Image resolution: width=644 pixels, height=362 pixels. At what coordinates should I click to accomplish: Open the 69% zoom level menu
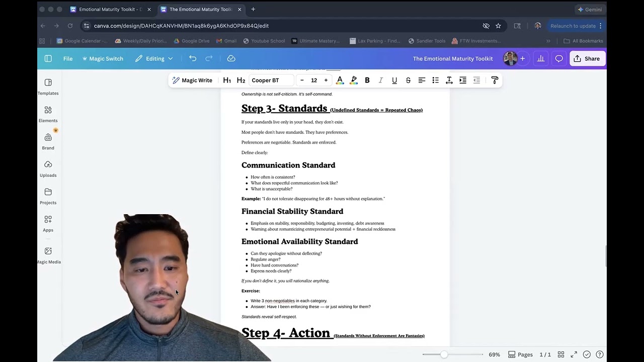[494, 354]
